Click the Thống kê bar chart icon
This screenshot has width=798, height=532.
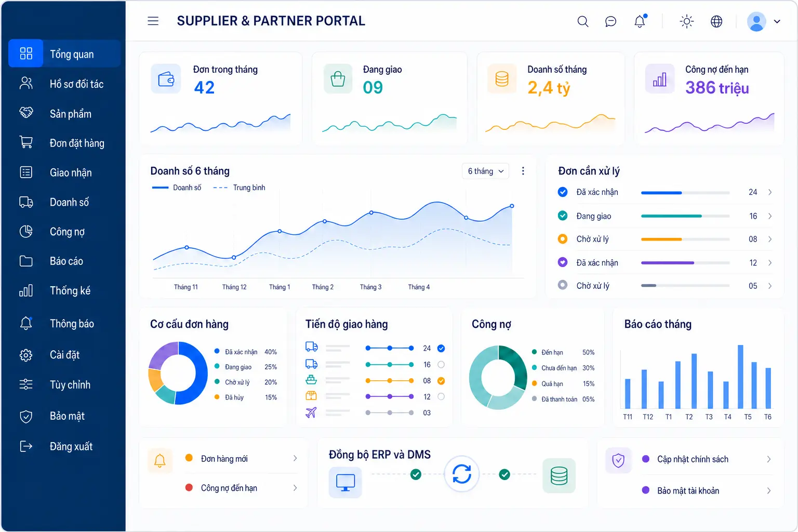click(x=26, y=290)
